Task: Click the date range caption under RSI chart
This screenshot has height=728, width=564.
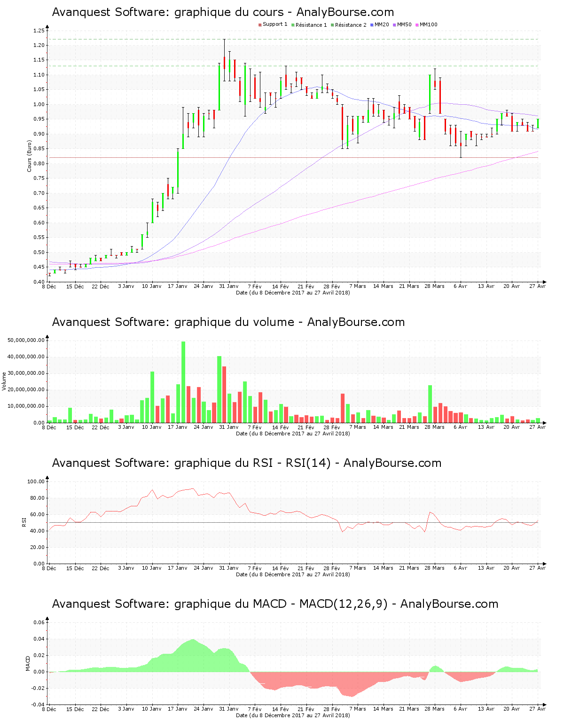Action: (293, 574)
